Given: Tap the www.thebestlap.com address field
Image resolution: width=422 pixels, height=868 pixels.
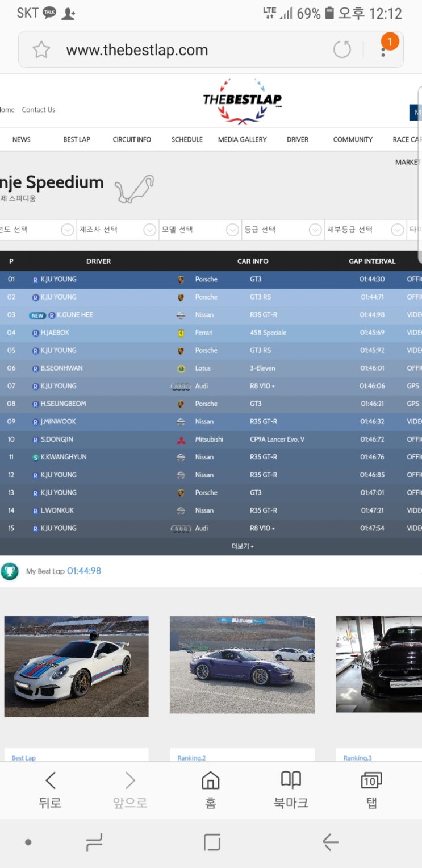Looking at the screenshot, I should pyautogui.click(x=137, y=50).
